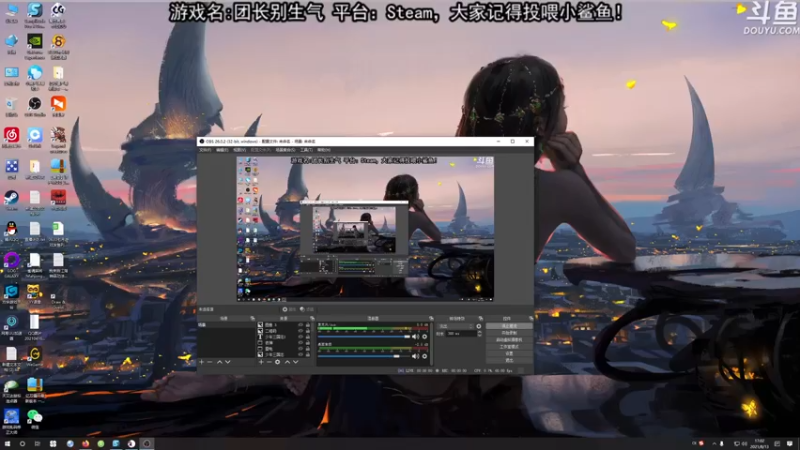This screenshot has width=800, height=450.
Task: Lock the text (T) source row
Action: click(x=308, y=337)
